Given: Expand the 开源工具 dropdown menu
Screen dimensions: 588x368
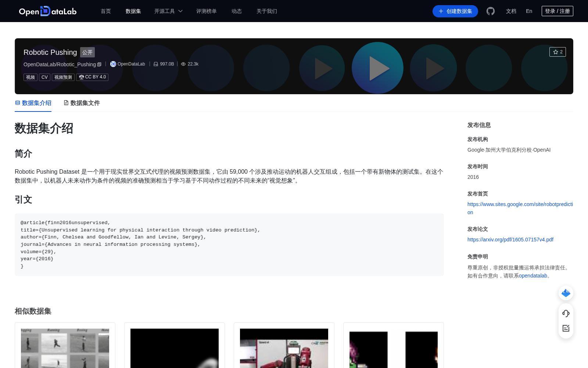Looking at the screenshot, I should (x=168, y=11).
